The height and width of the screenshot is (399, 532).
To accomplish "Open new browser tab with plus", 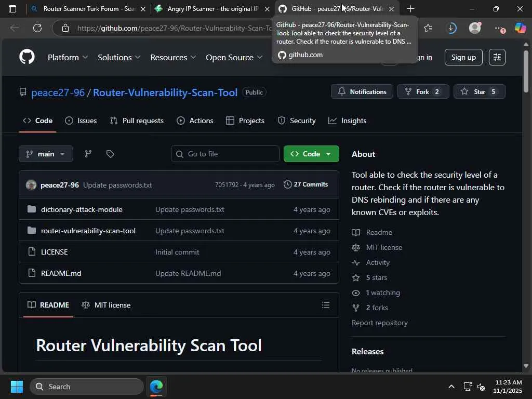I will click(410, 9).
